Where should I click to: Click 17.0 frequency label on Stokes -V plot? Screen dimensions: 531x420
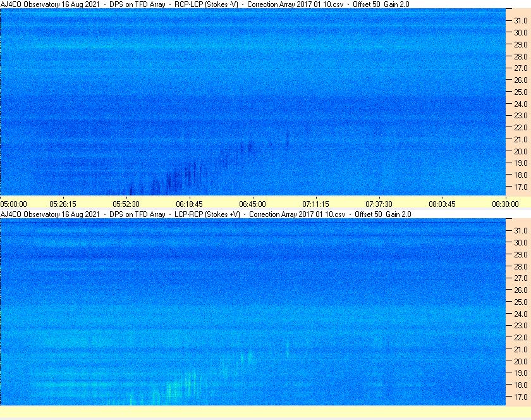click(521, 187)
